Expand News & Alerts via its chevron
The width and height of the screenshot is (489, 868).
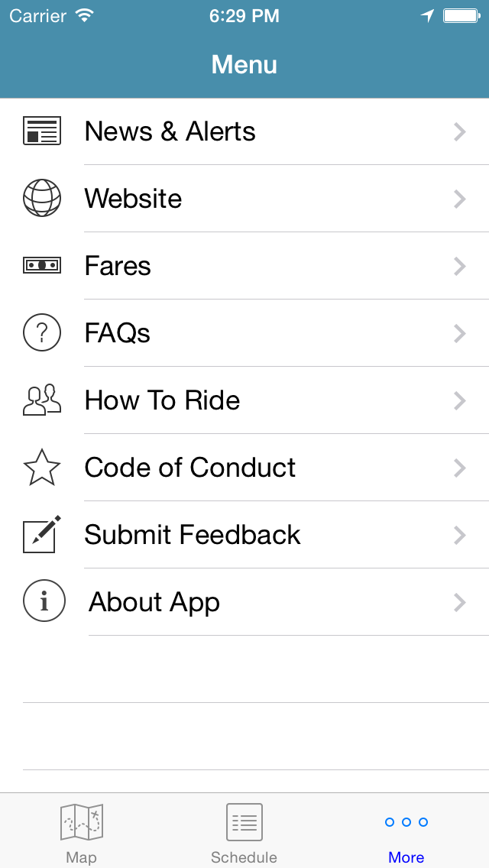[x=459, y=131]
